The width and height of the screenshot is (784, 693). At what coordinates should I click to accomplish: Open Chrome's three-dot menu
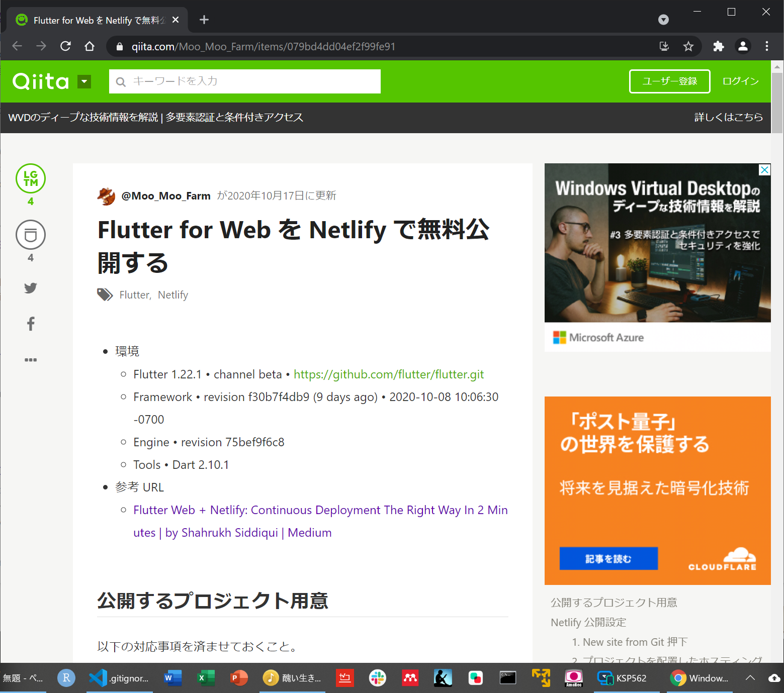767,46
